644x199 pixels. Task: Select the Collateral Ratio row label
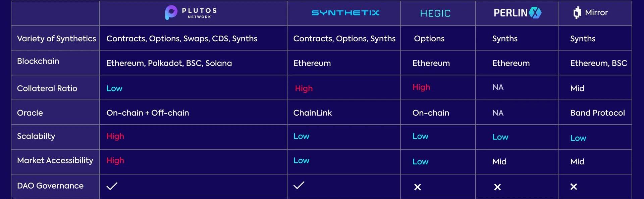click(47, 88)
